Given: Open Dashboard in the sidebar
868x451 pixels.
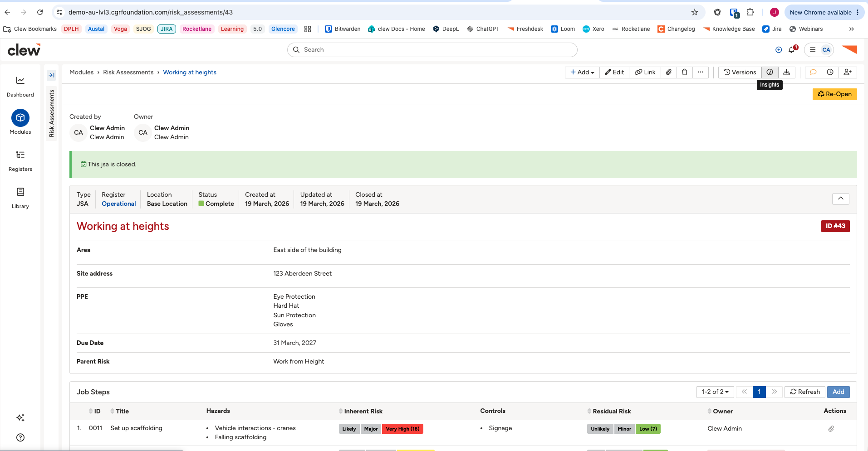Looking at the screenshot, I should tap(20, 87).
